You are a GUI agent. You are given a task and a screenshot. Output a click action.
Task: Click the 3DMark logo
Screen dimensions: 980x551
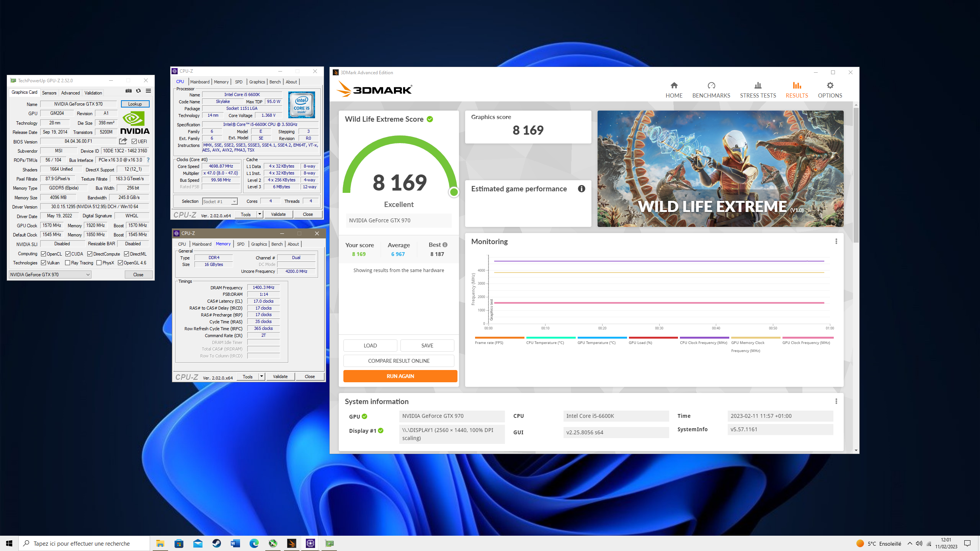pos(374,89)
